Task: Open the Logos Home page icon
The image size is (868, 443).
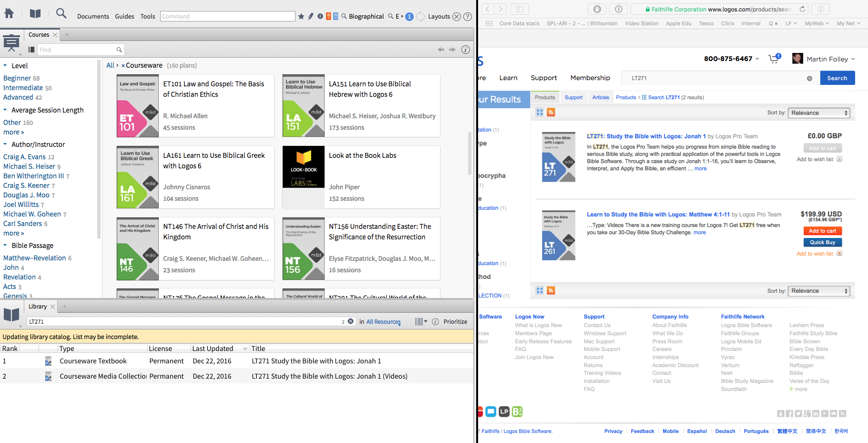Action: (9, 13)
